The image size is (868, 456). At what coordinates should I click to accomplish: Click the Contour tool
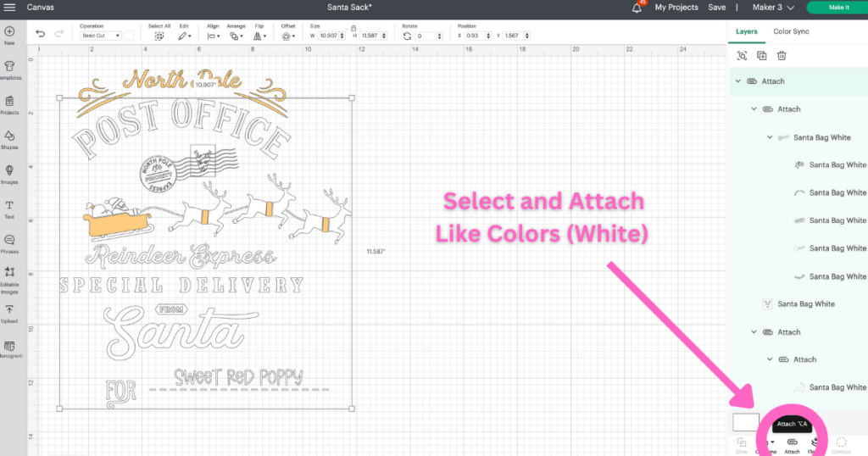pyautogui.click(x=841, y=445)
